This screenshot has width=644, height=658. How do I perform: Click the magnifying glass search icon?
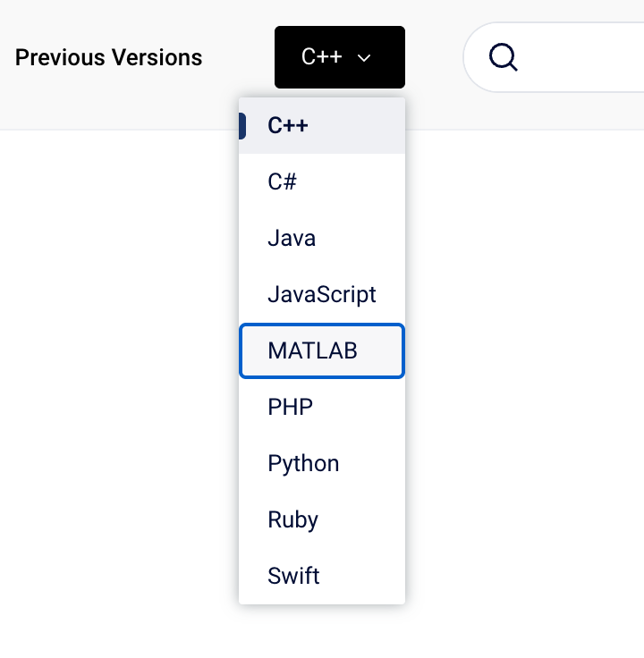click(504, 57)
